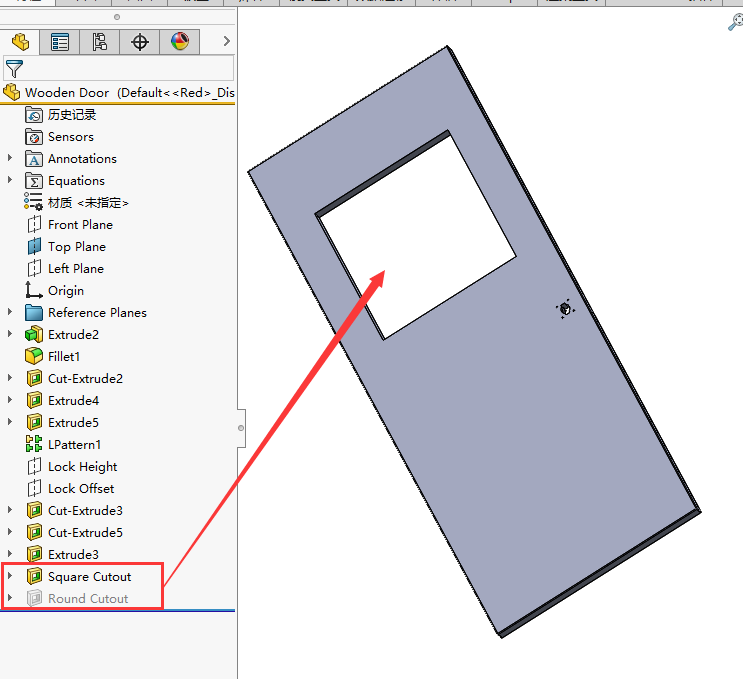Screen dimensions: 743x679
Task: Click the Fillet1 feature icon
Action: click(34, 357)
